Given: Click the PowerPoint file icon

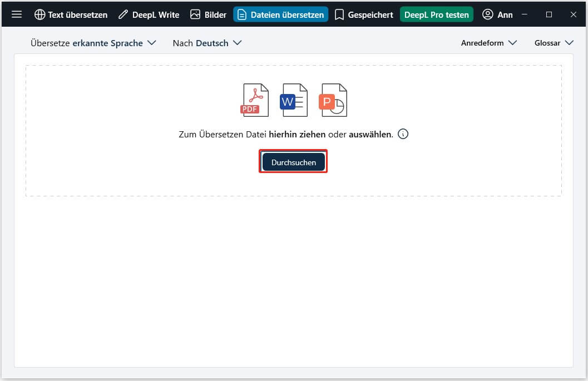Looking at the screenshot, I should click(x=333, y=100).
